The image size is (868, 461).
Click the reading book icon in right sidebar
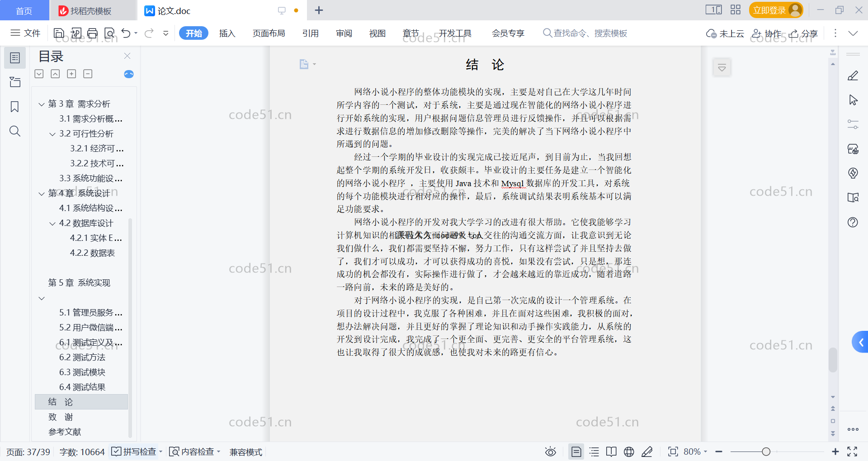(x=853, y=198)
